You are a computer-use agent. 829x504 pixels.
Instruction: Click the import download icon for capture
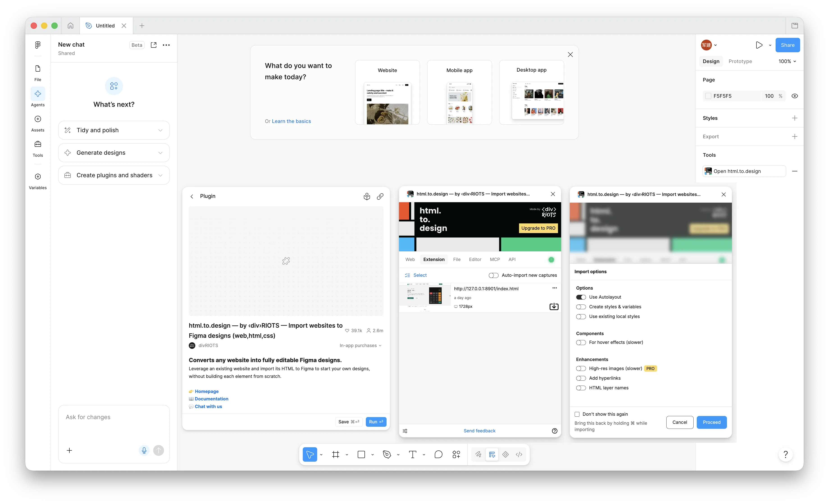(554, 306)
